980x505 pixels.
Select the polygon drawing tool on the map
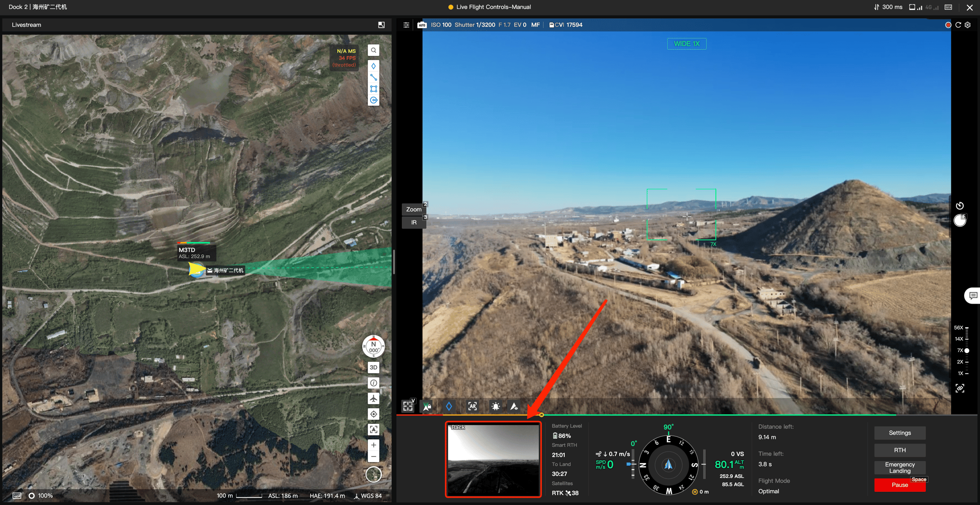pyautogui.click(x=373, y=89)
